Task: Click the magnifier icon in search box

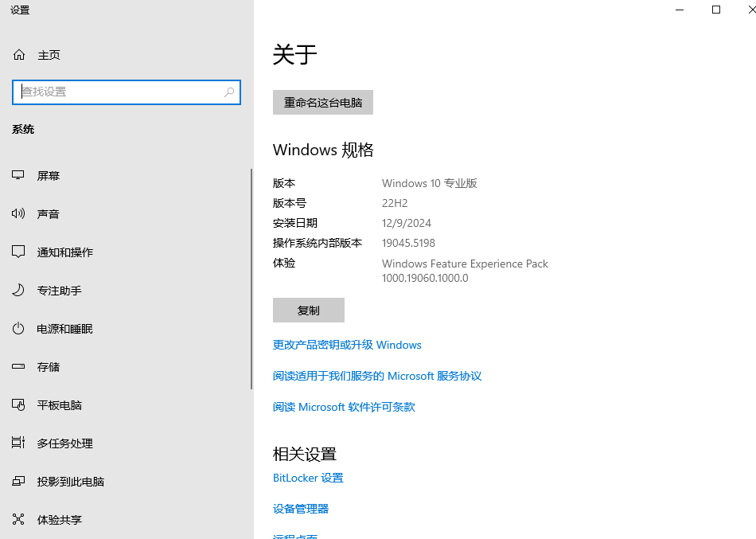Action: tap(229, 92)
